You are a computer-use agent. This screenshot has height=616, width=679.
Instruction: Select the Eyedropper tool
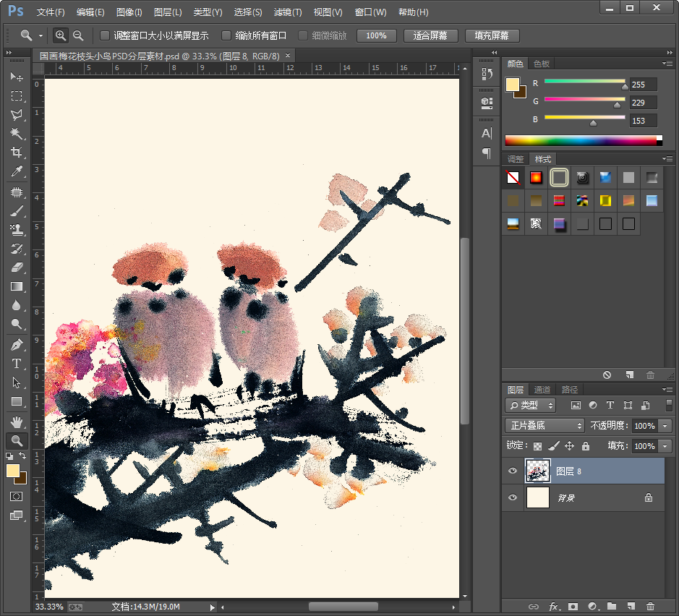pos(16,171)
